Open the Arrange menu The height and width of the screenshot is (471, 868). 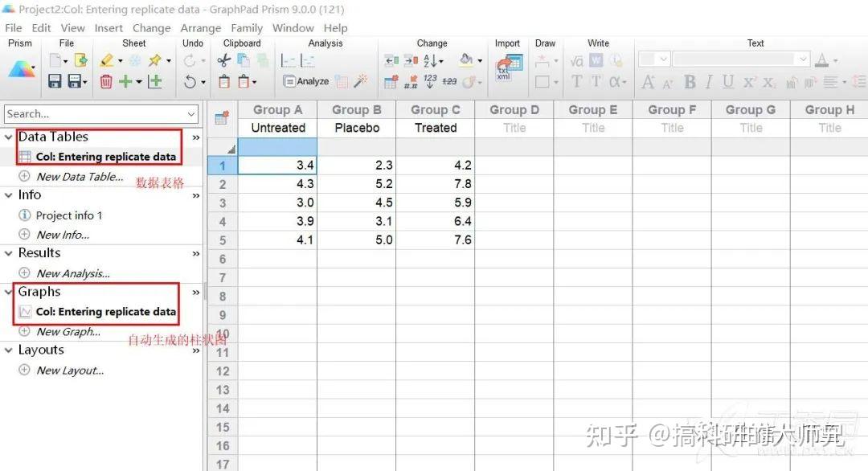pos(201,27)
